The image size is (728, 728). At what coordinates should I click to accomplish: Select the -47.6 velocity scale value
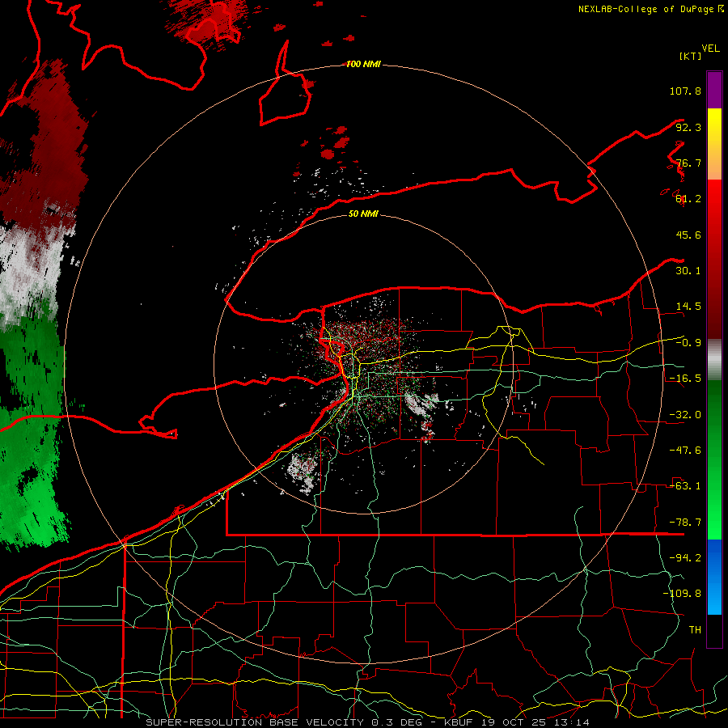click(x=685, y=451)
